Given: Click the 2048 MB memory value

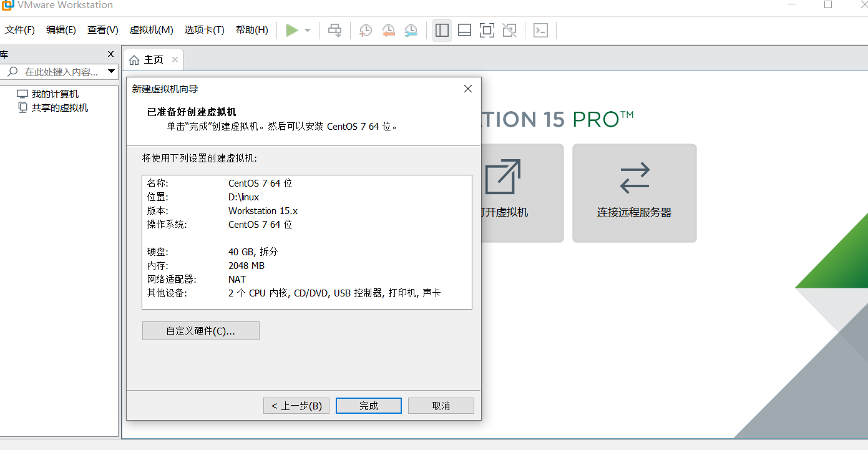Looking at the screenshot, I should tap(246, 266).
